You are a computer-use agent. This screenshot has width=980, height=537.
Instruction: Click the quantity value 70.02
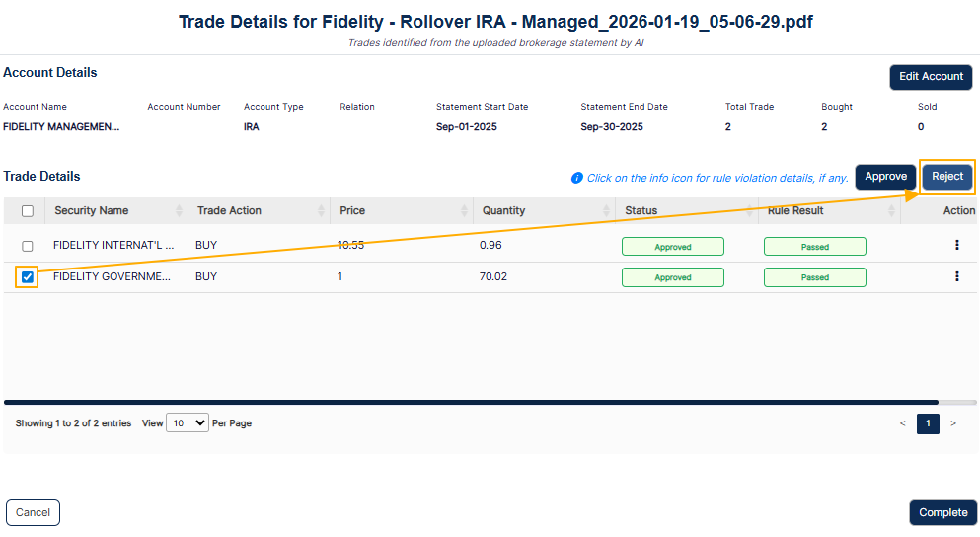click(493, 276)
